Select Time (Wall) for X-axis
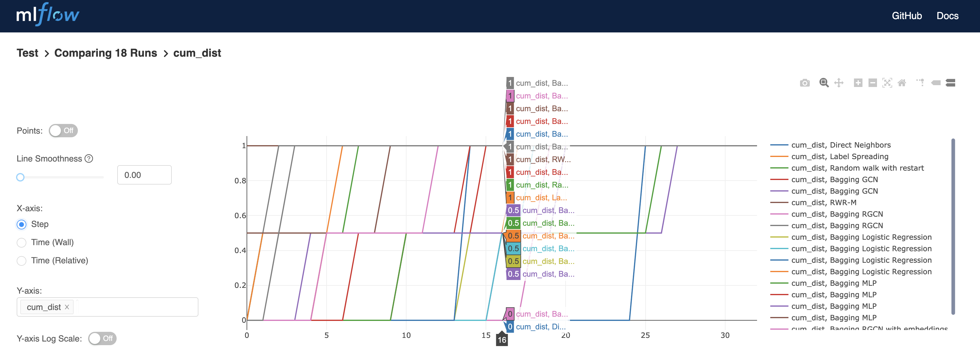Screen dimensions: 980x360 pos(22,242)
